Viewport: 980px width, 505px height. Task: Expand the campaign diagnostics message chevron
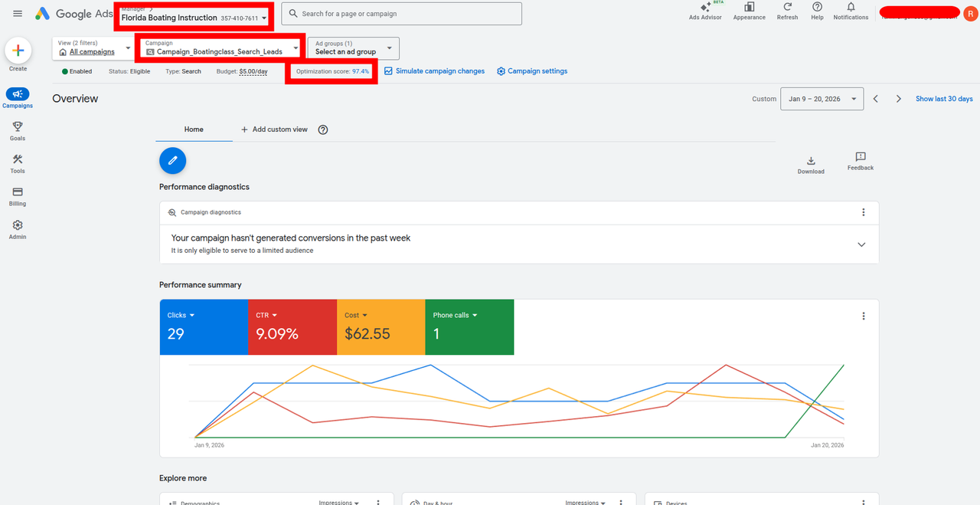point(861,244)
